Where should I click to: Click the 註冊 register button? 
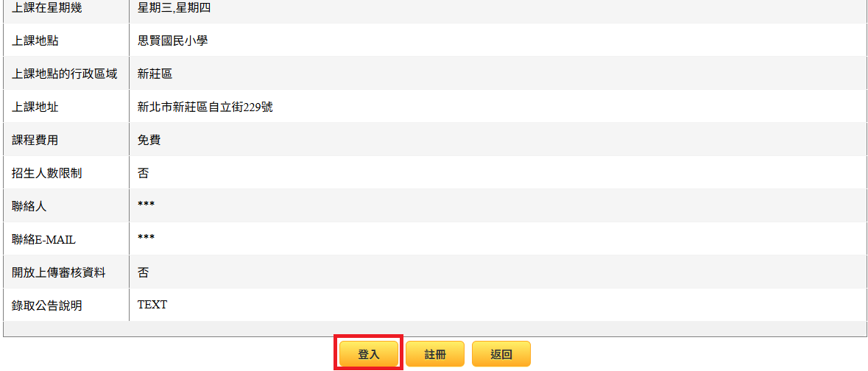coord(435,354)
